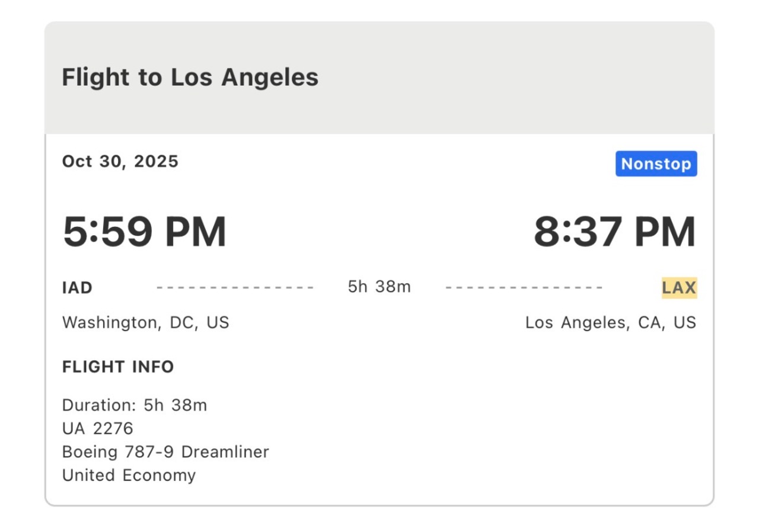Click the 5:59 PM departure time

[x=145, y=232]
